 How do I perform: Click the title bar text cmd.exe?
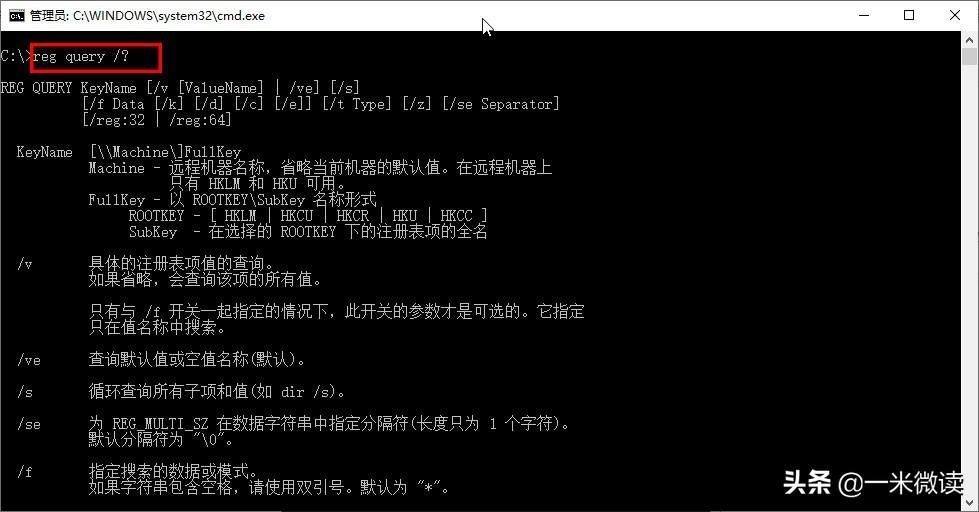pos(147,16)
